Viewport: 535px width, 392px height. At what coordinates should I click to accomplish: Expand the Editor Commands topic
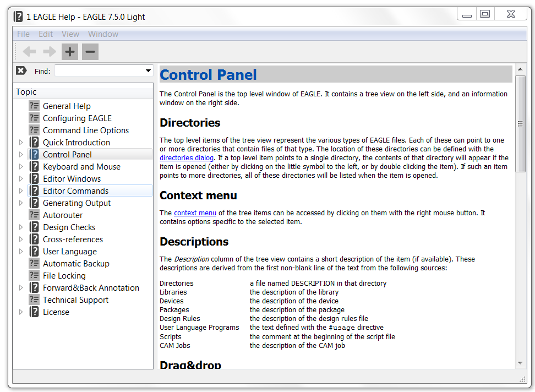(21, 190)
